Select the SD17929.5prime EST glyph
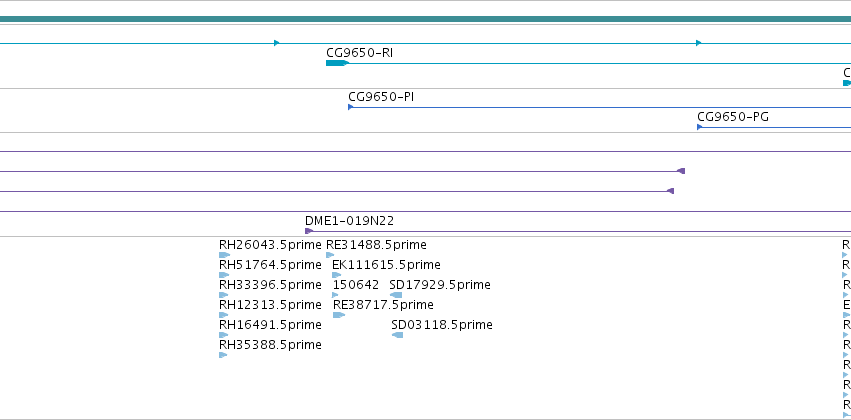Image resolution: width=851 pixels, height=420 pixels. tap(396, 295)
